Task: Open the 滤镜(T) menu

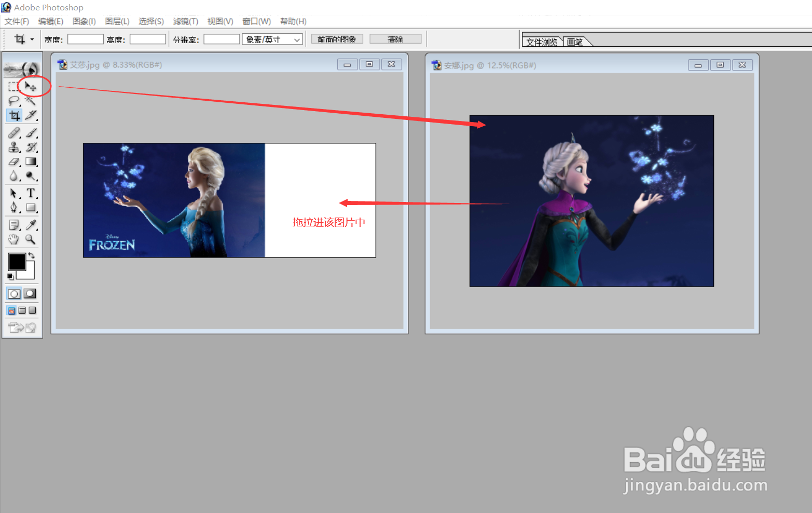Action: point(185,21)
